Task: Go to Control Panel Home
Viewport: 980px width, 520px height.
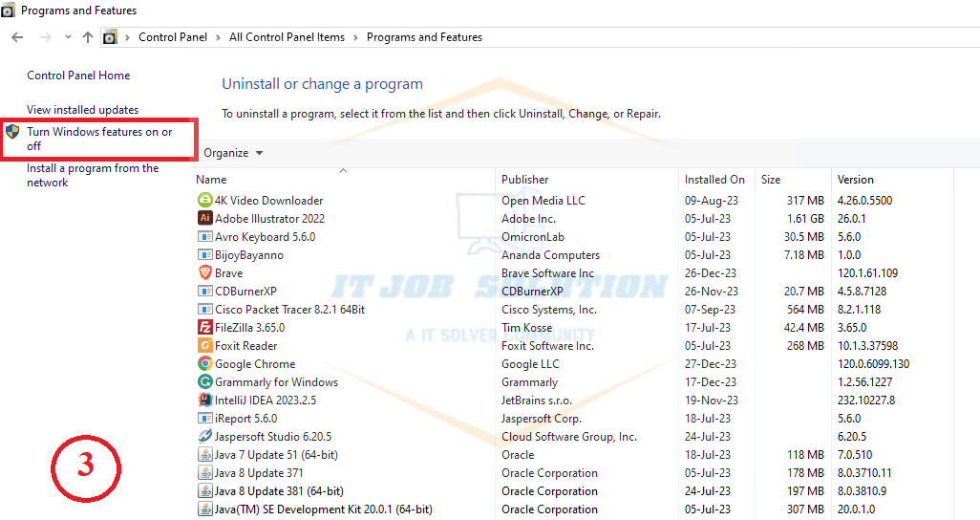Action: tap(78, 76)
